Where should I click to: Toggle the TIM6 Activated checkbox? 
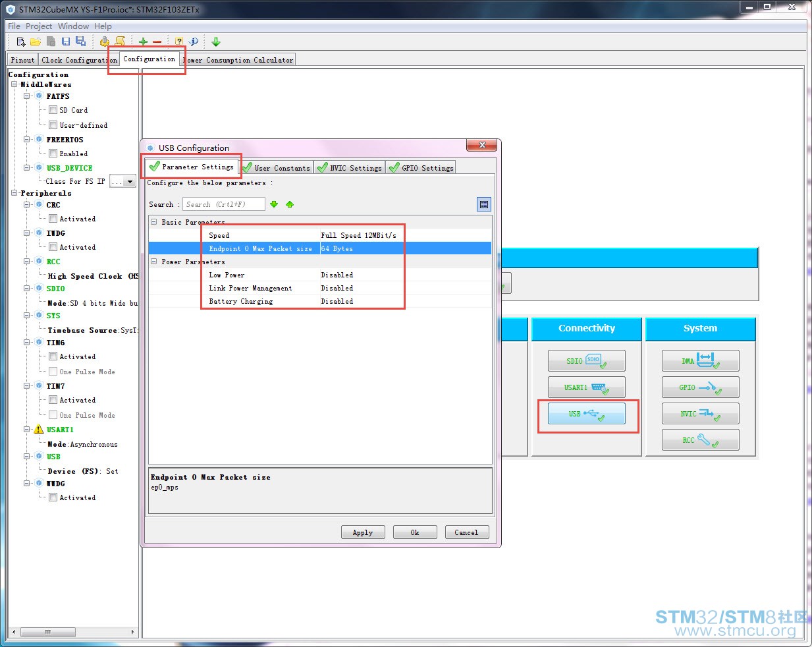tap(53, 356)
